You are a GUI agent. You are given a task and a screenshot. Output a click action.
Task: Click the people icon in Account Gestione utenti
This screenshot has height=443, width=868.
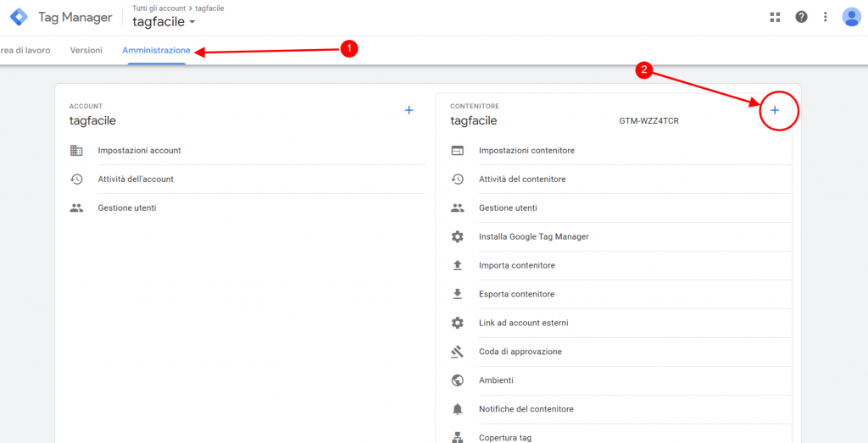pos(76,208)
